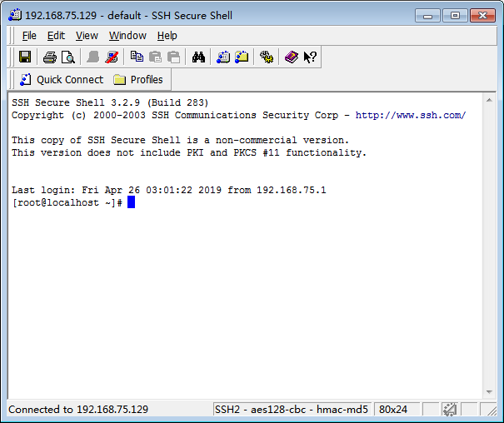The height and width of the screenshot is (423, 504).
Task: Click the Disconnect toolbar icon
Action: 112,57
